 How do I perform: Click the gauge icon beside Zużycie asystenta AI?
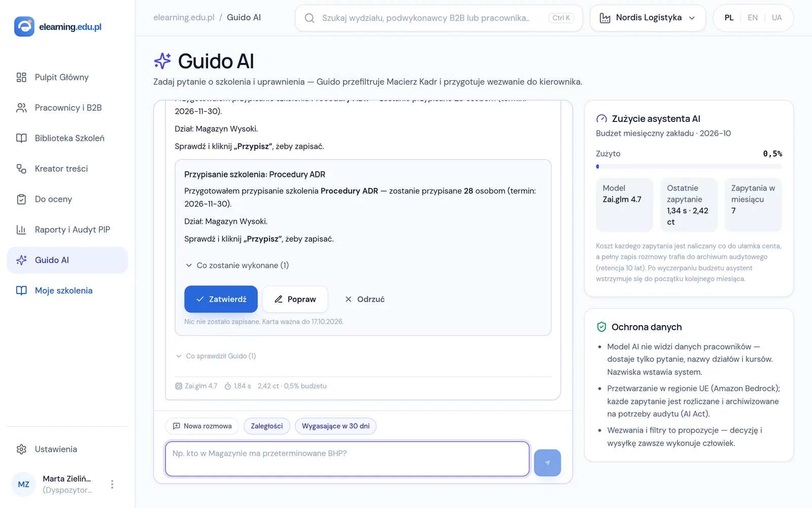601,119
